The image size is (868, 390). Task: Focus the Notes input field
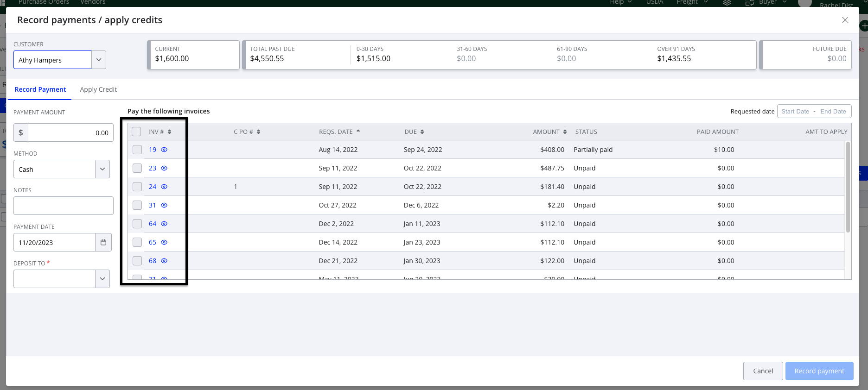(64, 206)
